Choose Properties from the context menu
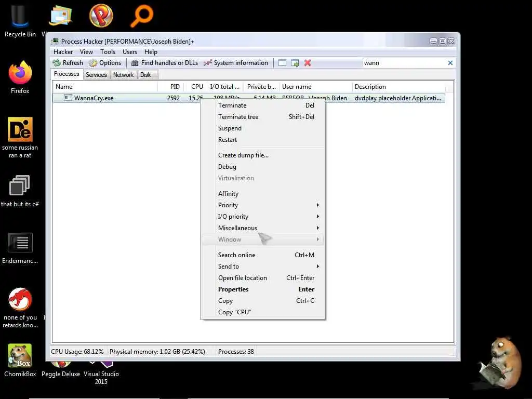 pyautogui.click(x=262, y=289)
